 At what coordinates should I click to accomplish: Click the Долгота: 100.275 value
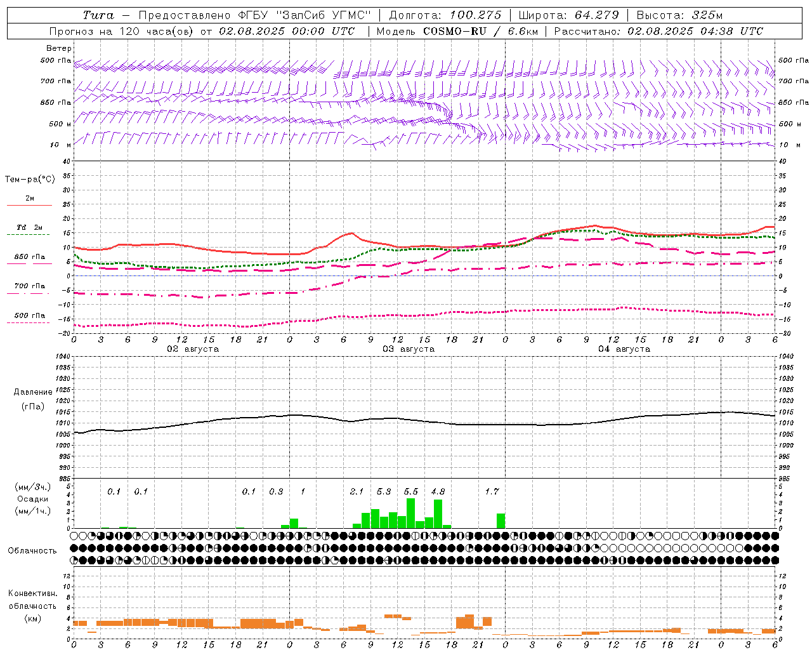coord(445,15)
